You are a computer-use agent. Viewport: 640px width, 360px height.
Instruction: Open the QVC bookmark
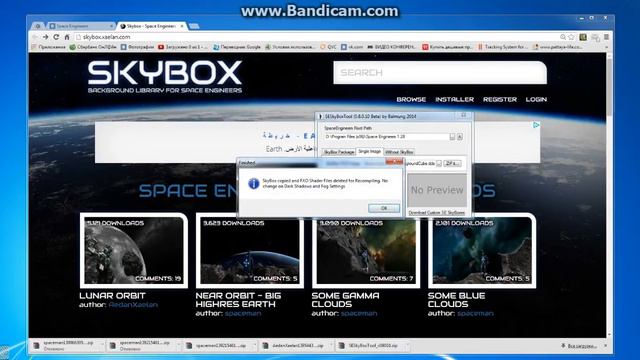pos(329,47)
